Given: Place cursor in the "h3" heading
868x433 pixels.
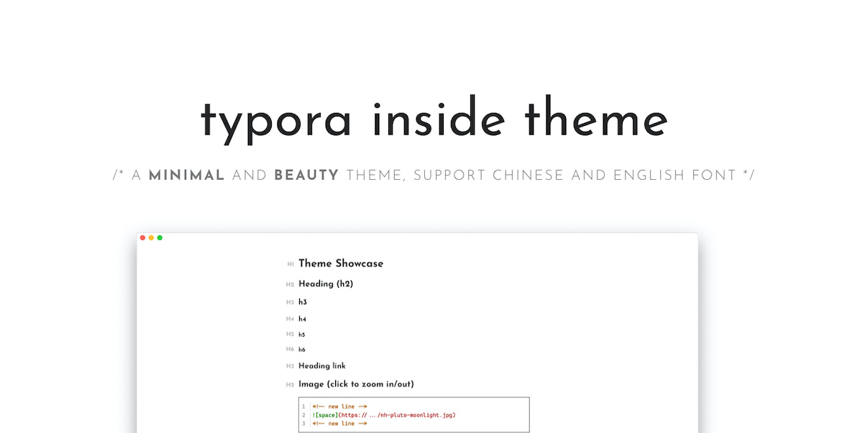Looking at the screenshot, I should click(303, 302).
